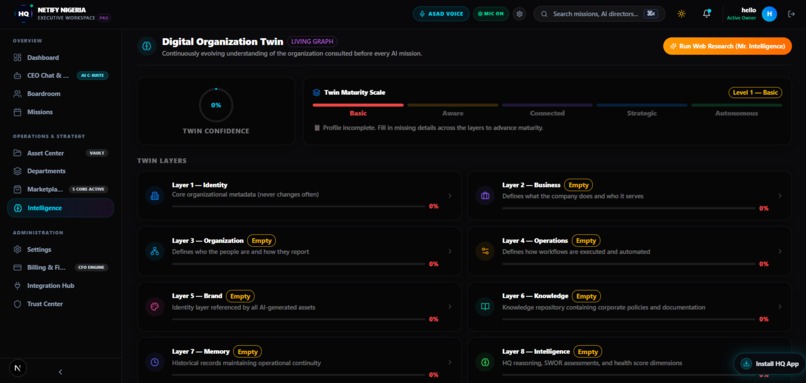Install HQ App button
This screenshot has height=383, width=806.
769,363
